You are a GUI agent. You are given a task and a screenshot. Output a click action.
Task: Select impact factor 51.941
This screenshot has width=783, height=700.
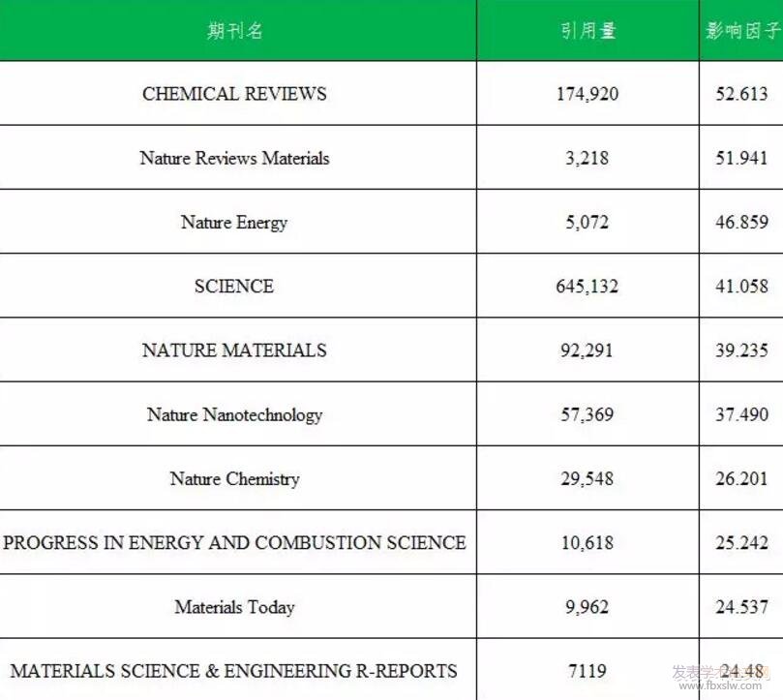(x=741, y=158)
